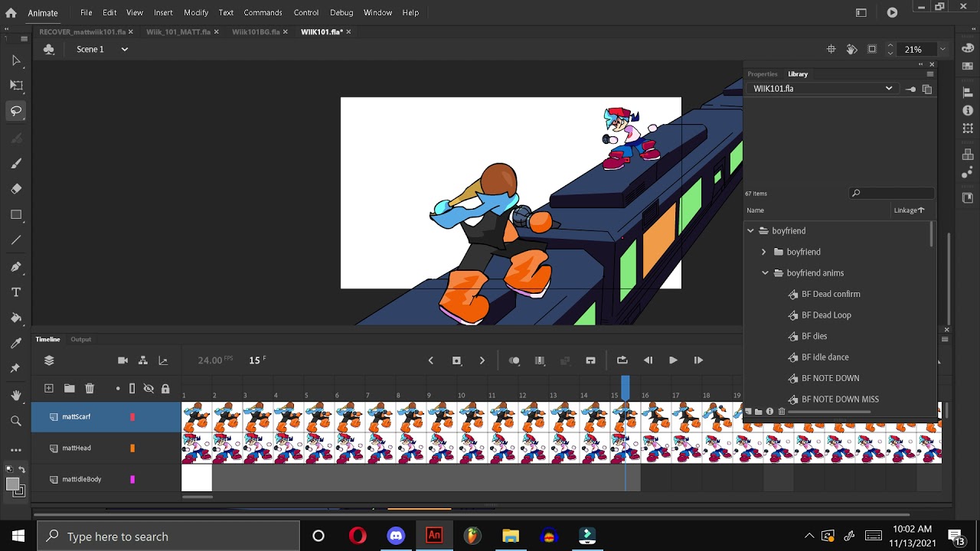The height and width of the screenshot is (551, 980).
Task: Switch to the Wiik101BG.fla document tab
Action: [x=256, y=32]
